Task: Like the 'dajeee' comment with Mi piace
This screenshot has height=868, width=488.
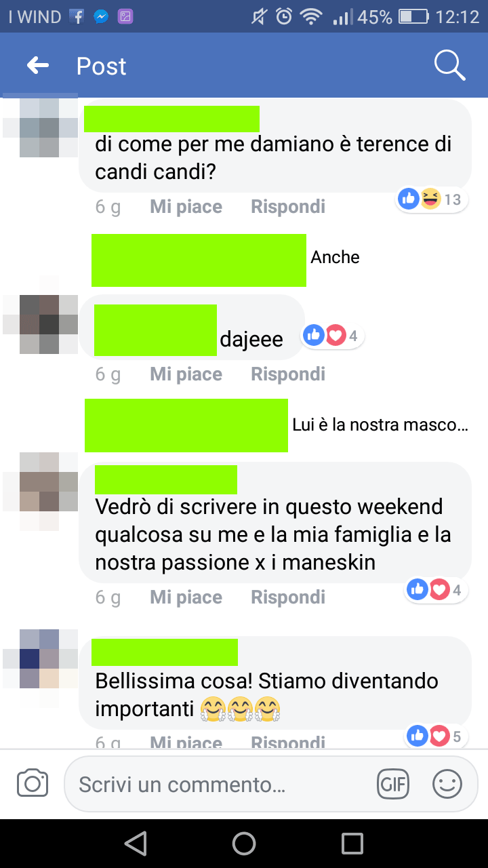Action: [186, 374]
